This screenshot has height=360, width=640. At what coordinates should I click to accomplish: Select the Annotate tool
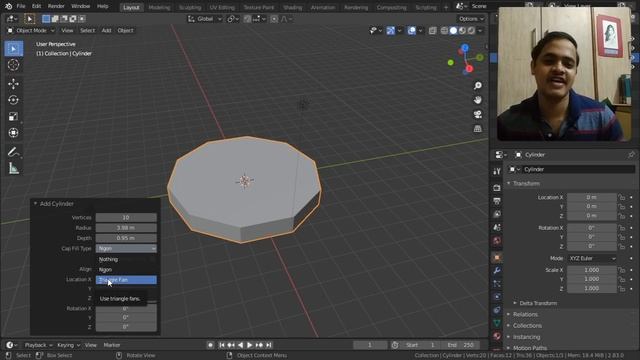[13, 152]
